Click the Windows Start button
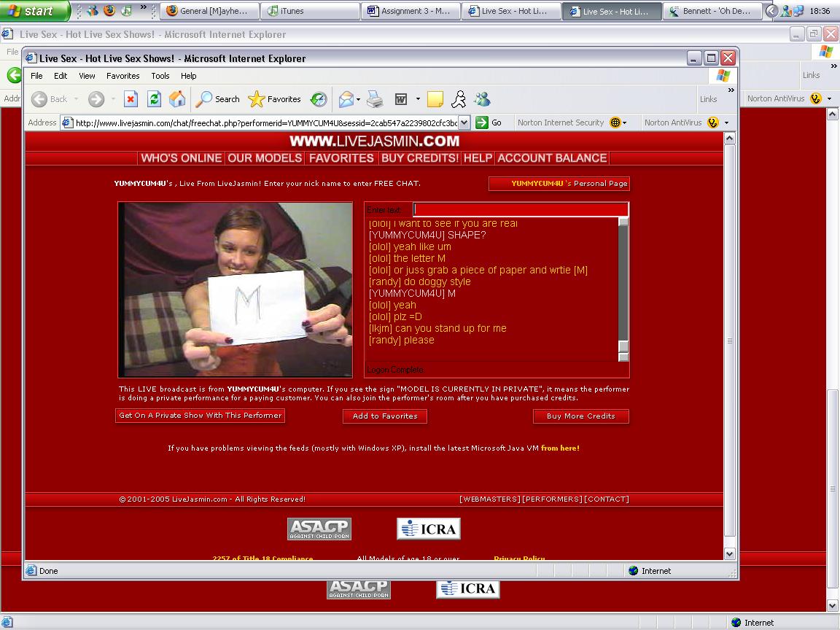The width and height of the screenshot is (840, 630). 34,11
